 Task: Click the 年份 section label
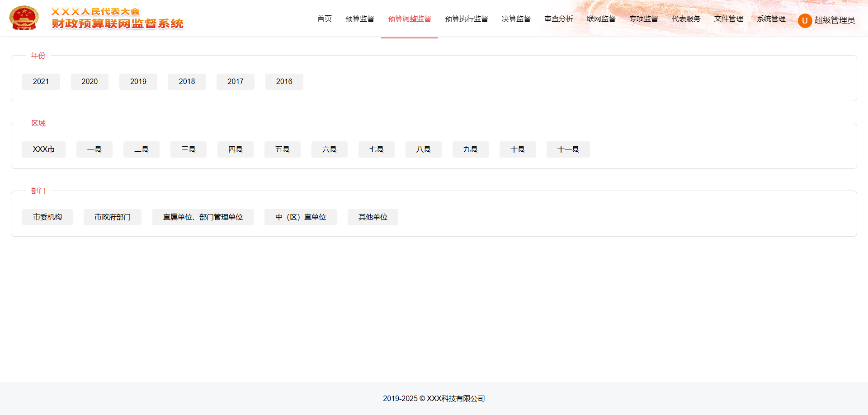pyautogui.click(x=38, y=56)
